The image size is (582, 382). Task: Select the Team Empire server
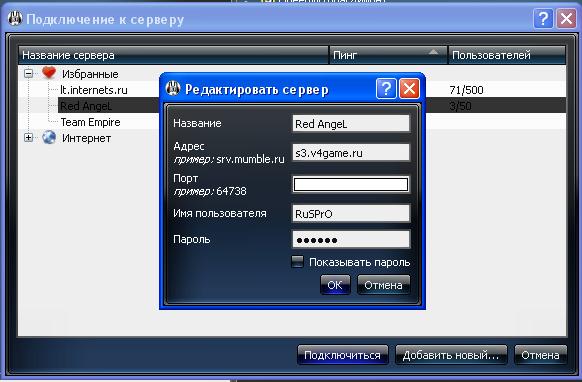91,122
